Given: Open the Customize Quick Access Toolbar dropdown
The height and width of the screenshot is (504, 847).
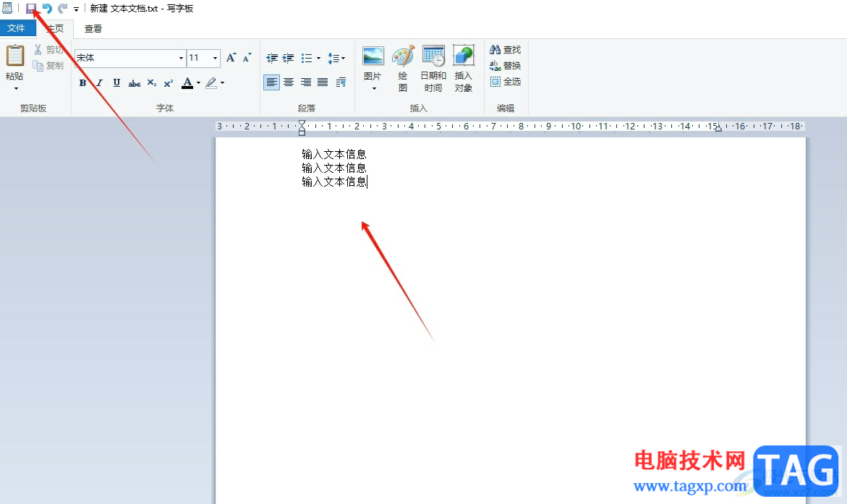Looking at the screenshot, I should [x=76, y=9].
